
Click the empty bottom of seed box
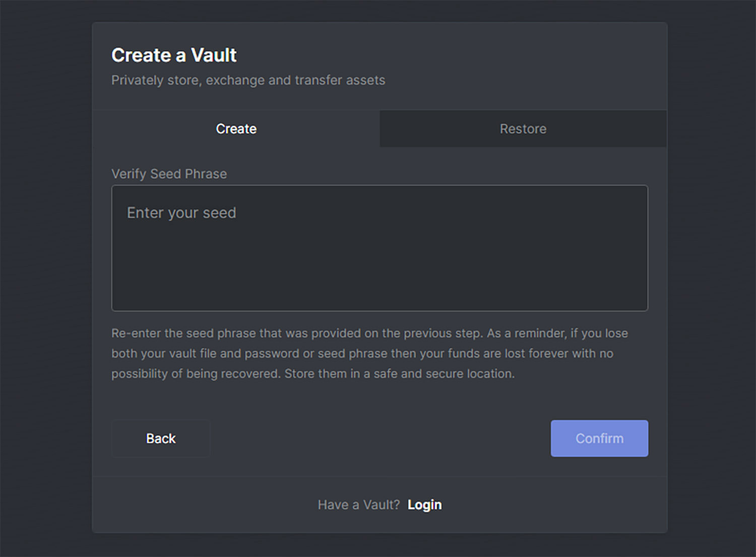tap(380, 287)
